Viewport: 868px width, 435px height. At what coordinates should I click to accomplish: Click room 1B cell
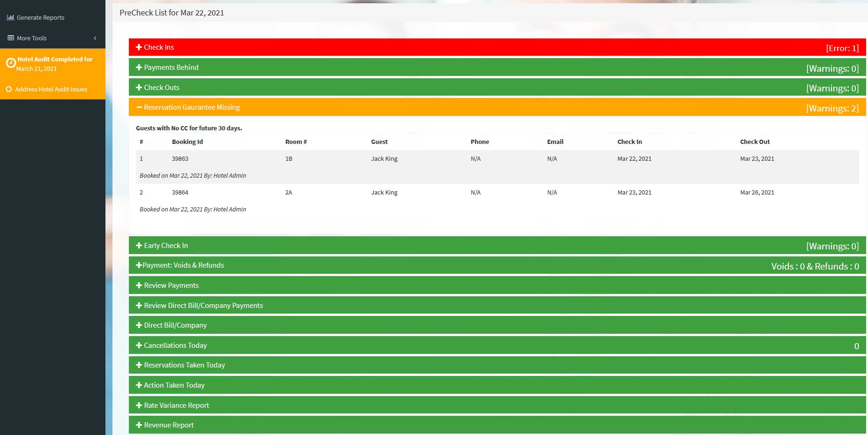[289, 158]
